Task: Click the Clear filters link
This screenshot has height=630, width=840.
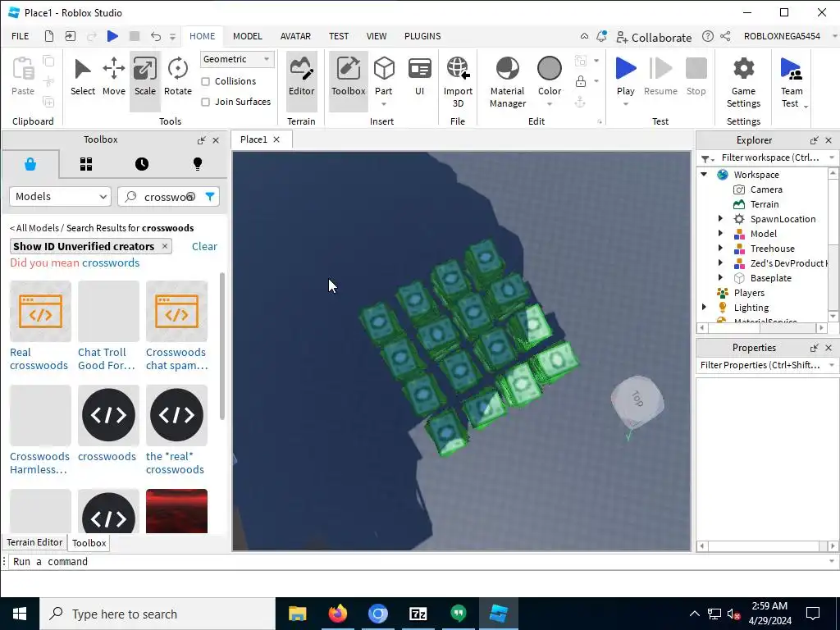Action: tap(204, 246)
